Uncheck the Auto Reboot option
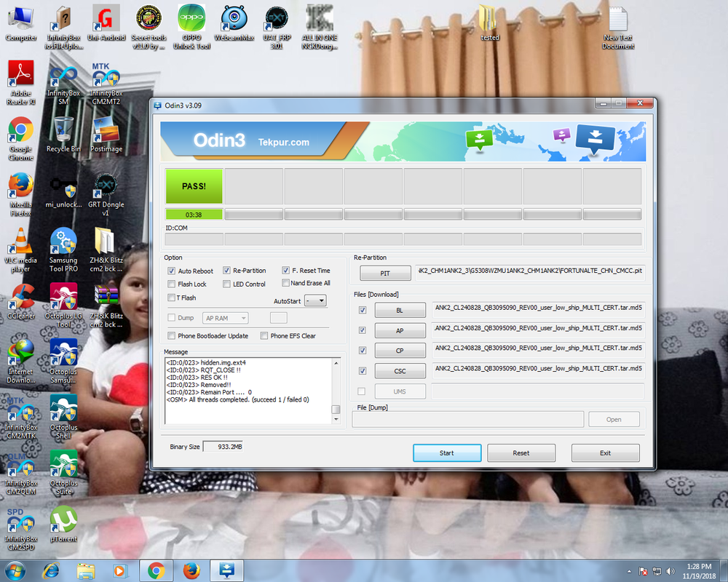 click(171, 271)
